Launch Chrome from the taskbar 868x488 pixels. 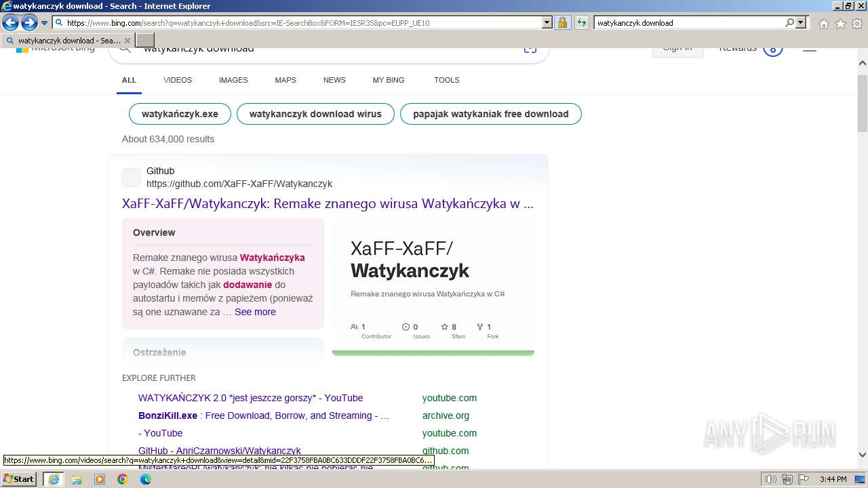click(x=123, y=479)
